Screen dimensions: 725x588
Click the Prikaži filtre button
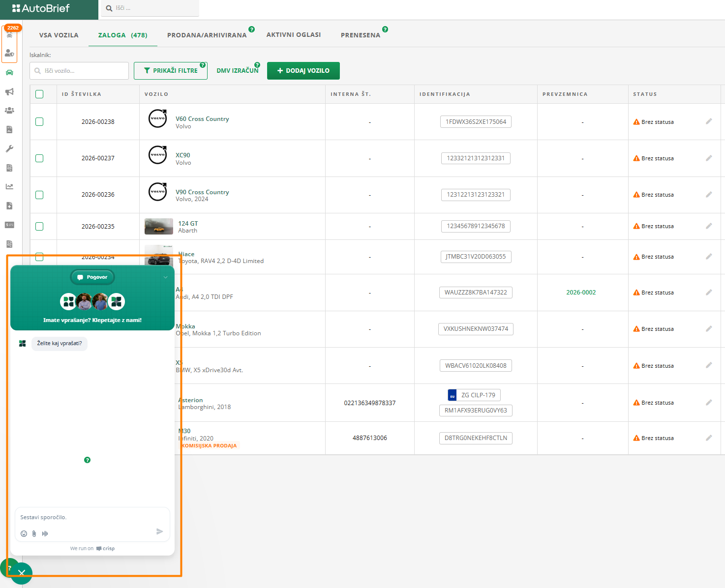[171, 71]
